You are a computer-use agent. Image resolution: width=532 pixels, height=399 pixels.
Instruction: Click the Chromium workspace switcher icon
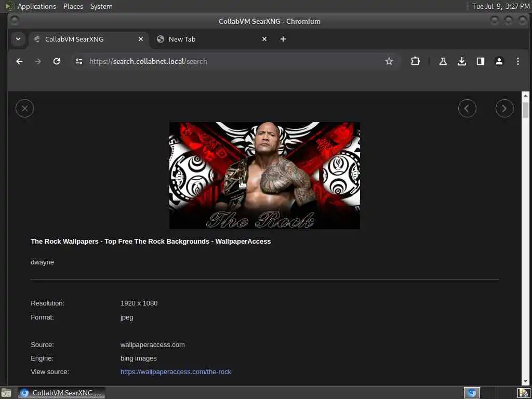(x=472, y=393)
